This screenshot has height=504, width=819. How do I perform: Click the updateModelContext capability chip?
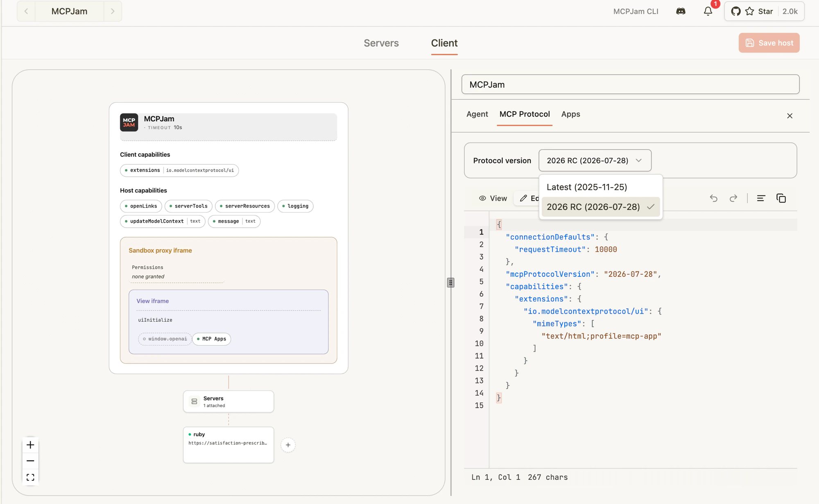click(163, 221)
